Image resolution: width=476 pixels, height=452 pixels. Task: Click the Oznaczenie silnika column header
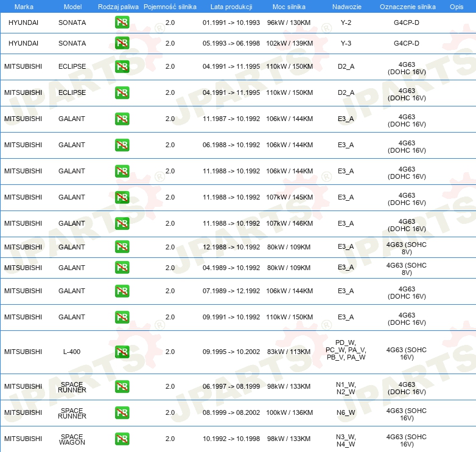[x=407, y=6]
